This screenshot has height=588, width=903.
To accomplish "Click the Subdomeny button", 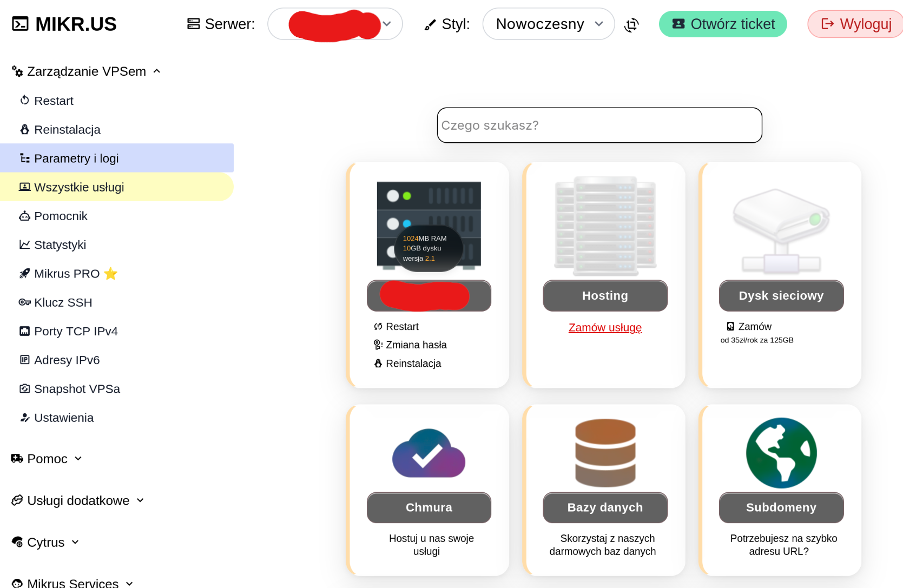I will click(781, 507).
